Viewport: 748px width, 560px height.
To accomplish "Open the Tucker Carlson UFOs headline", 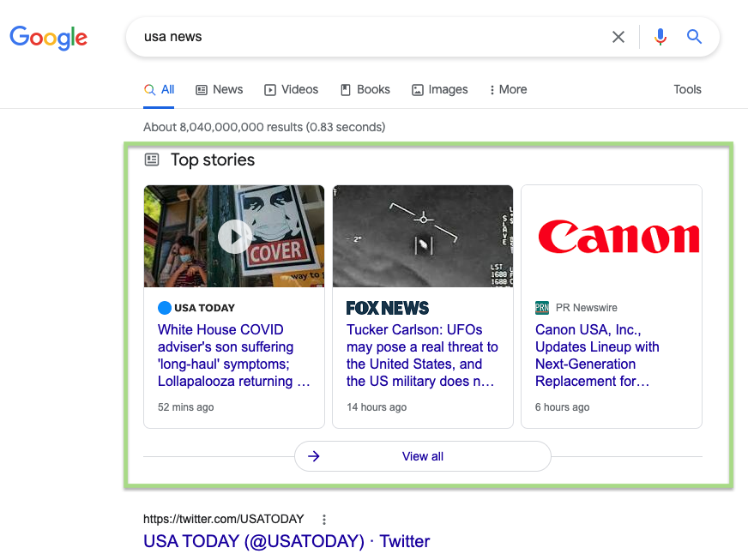I will pos(422,355).
